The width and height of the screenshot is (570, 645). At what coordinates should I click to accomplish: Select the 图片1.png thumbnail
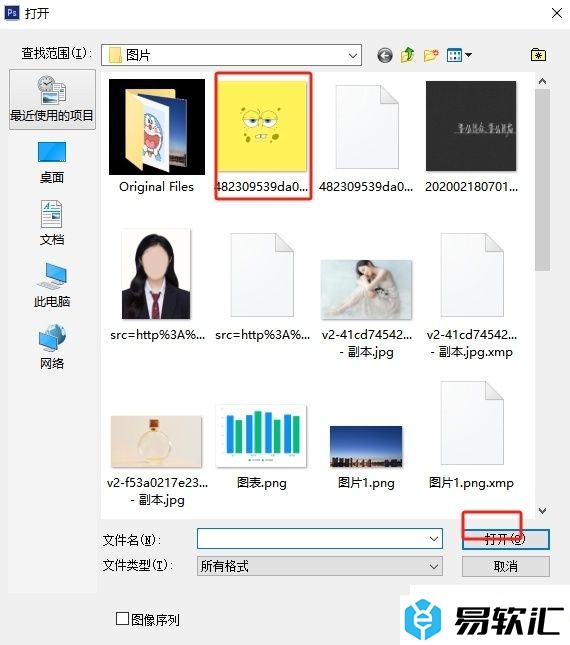click(366, 446)
